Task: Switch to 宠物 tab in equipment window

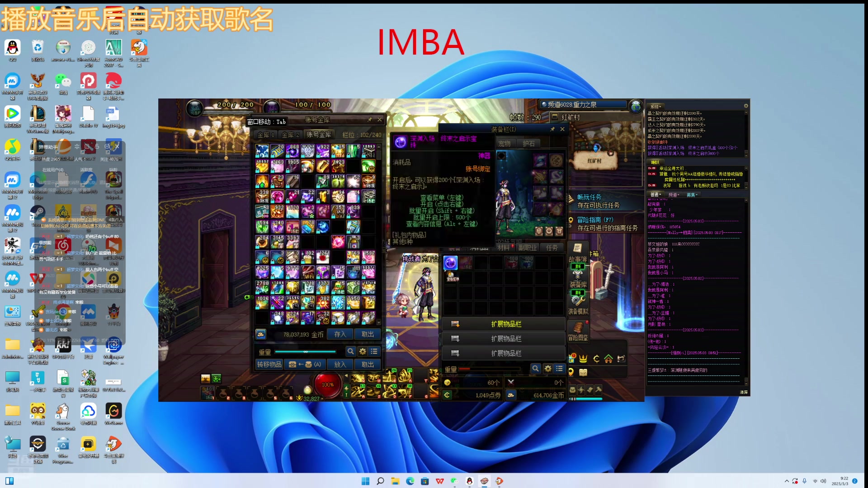Action: pos(505,144)
